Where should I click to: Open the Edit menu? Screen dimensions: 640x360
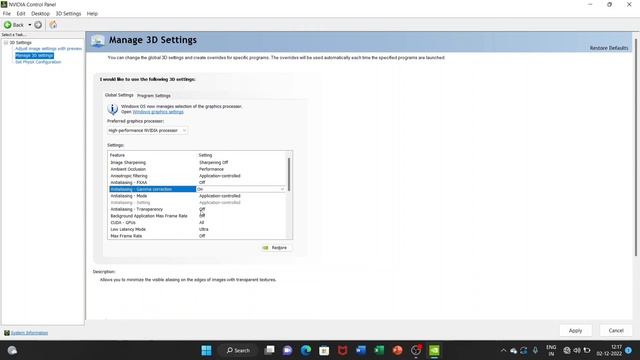(x=21, y=13)
